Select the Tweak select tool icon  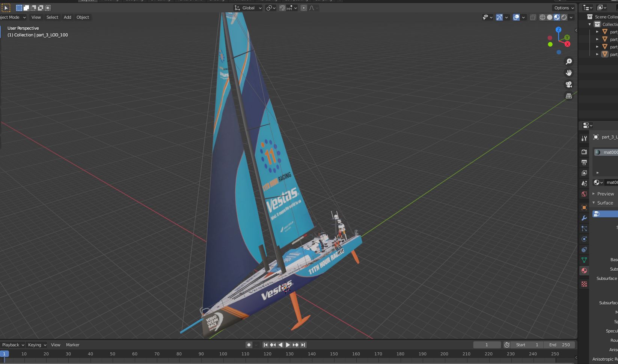6,8
